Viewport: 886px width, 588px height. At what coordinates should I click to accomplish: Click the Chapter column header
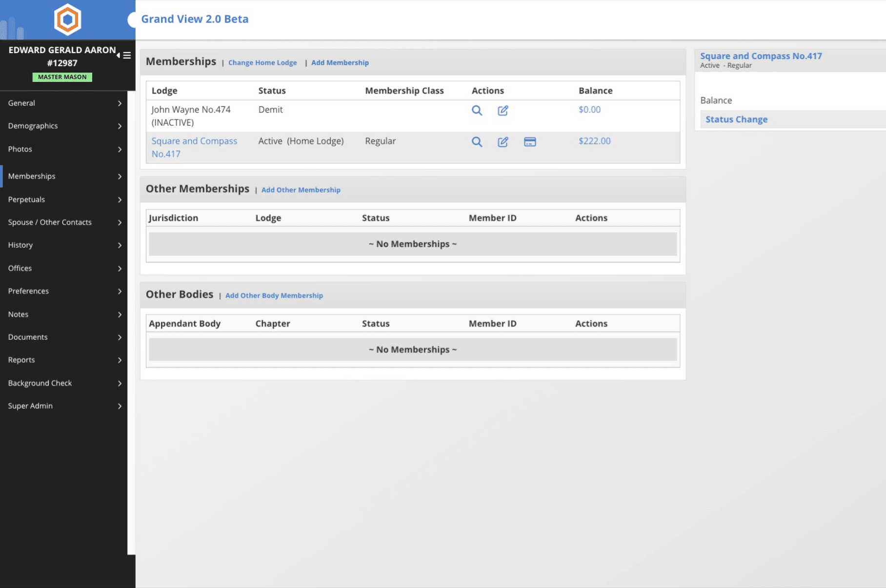273,324
